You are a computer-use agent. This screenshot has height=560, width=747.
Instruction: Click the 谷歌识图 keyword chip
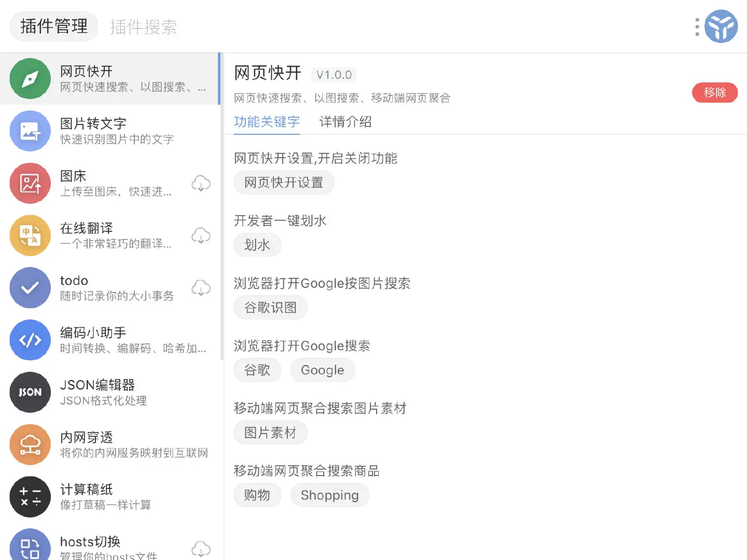tap(271, 307)
